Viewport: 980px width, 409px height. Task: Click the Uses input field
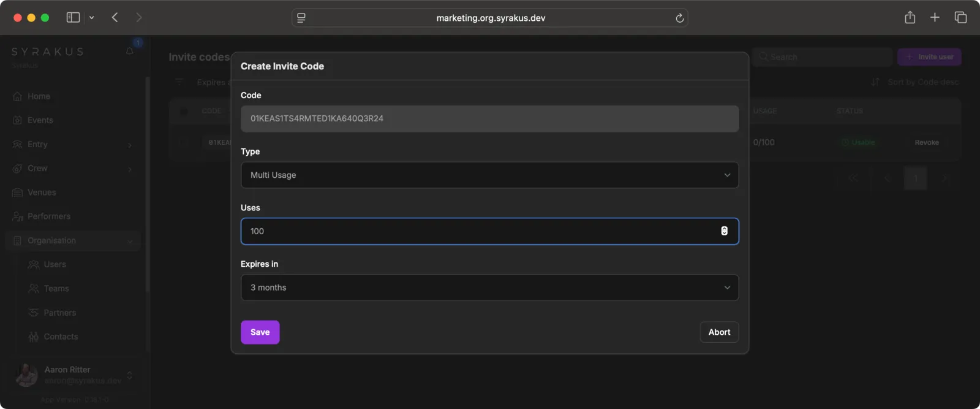(x=478, y=231)
